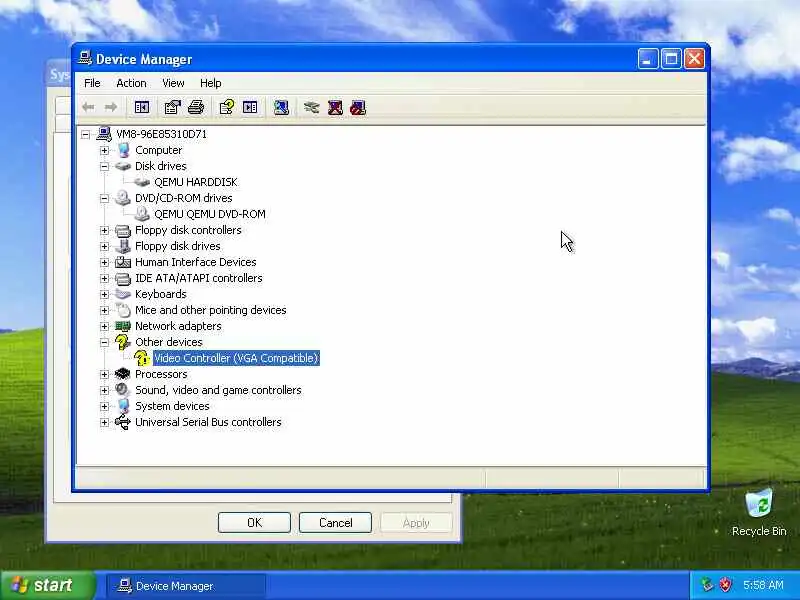The height and width of the screenshot is (600, 800).
Task: Select the QEMU QEMU DVD-ROM device
Action: pyautogui.click(x=210, y=214)
